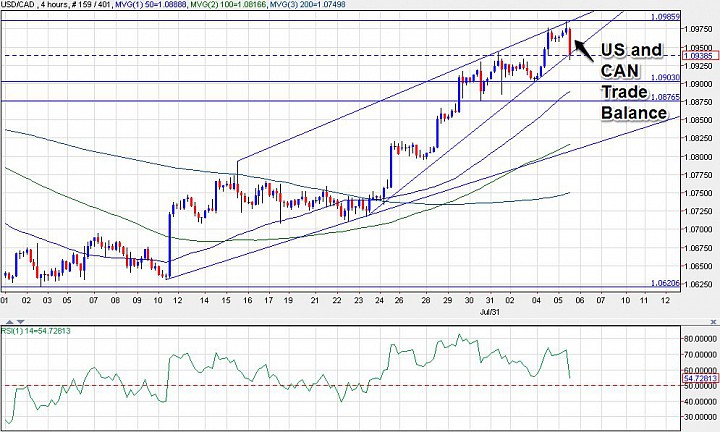Click the boxed current price 1.09385
Viewport: 720px width, 432px height.
699,56
